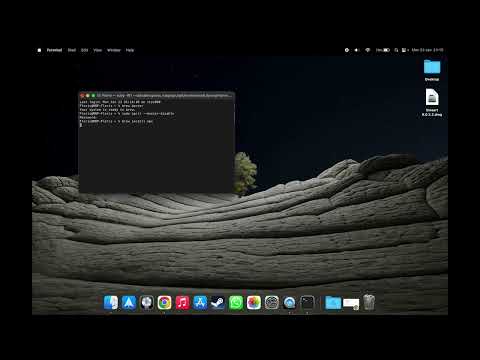Click the "Last login" line in Terminal

pos(120,102)
